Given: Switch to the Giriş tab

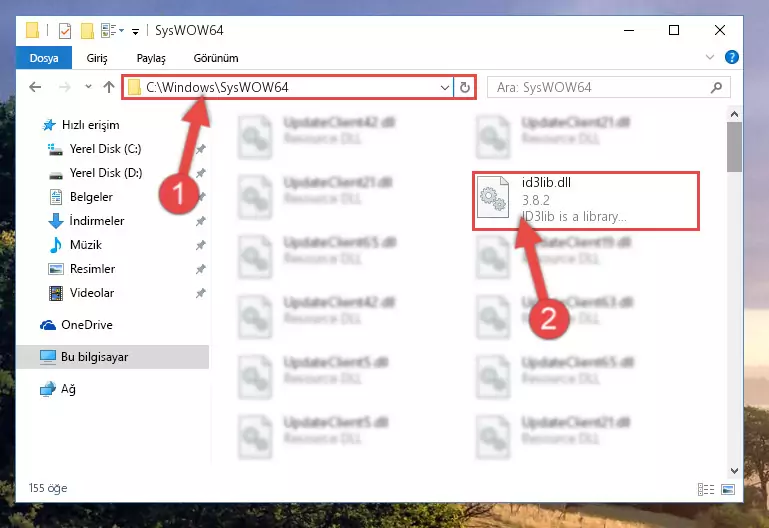Looking at the screenshot, I should (97, 58).
